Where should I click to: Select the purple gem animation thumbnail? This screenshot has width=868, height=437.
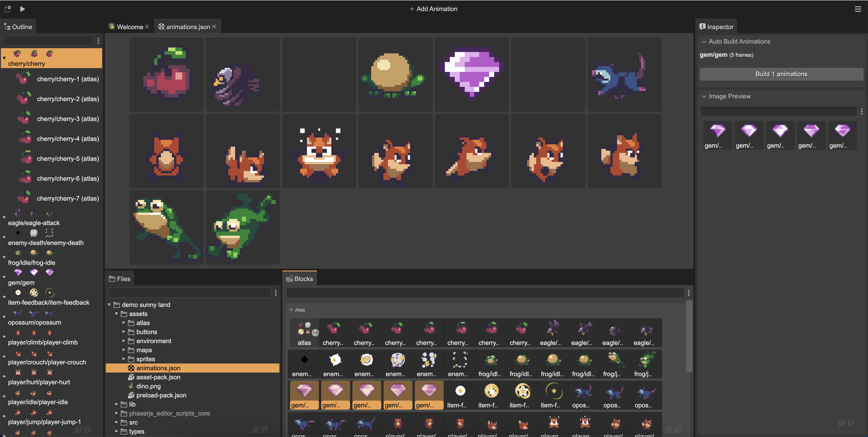coord(472,74)
